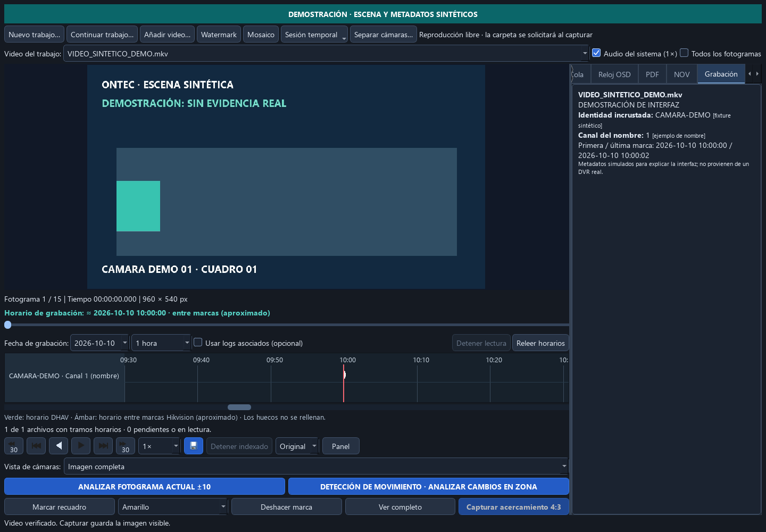
Task: Jump to last frame with skip-forward icon
Action: (103, 446)
